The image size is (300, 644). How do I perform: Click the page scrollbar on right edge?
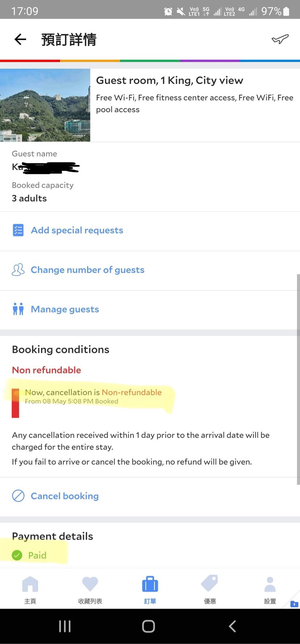pyautogui.click(x=298, y=379)
